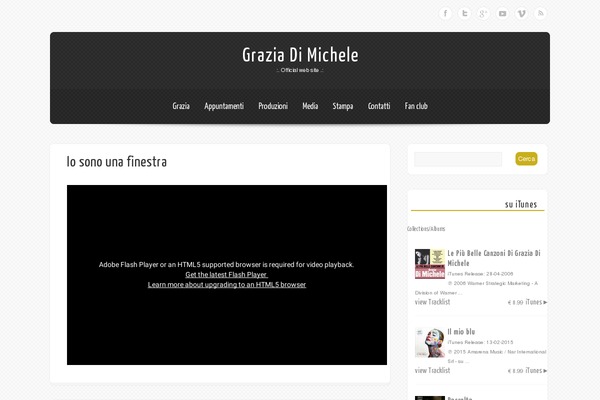Image resolution: width=600 pixels, height=400 pixels.
Task: Open the Grazia menu item
Action: [x=181, y=106]
